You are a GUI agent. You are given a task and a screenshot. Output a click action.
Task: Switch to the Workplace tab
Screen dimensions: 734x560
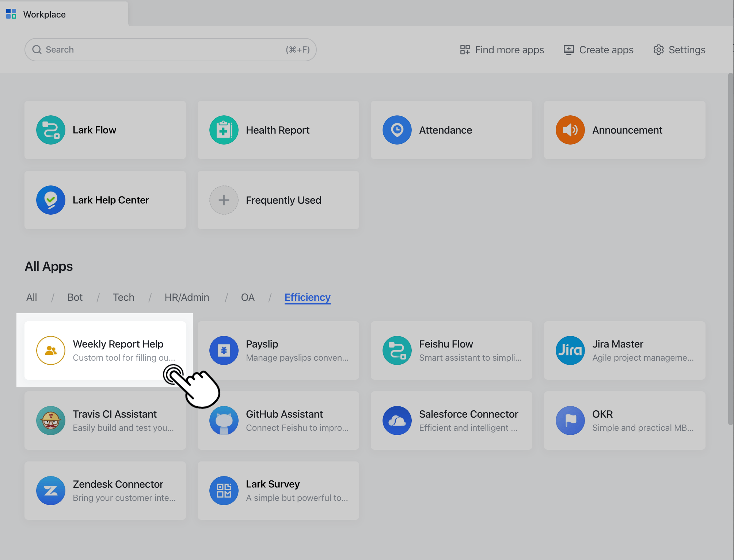44,14
